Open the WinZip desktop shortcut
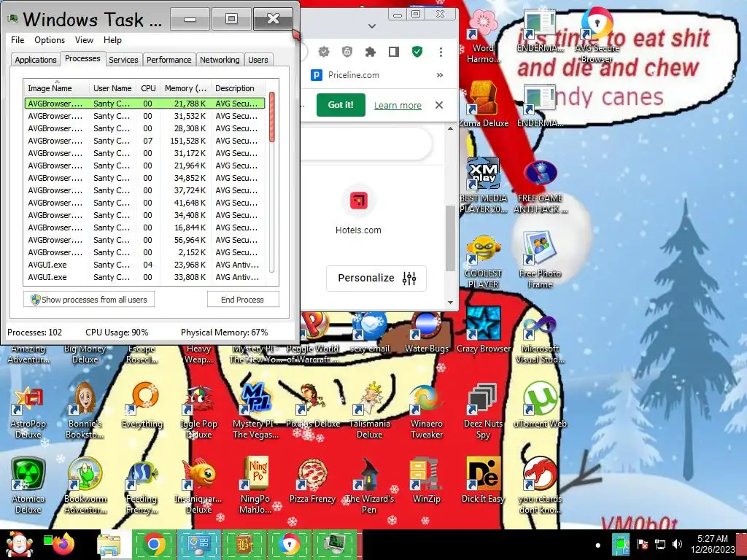 (x=426, y=481)
